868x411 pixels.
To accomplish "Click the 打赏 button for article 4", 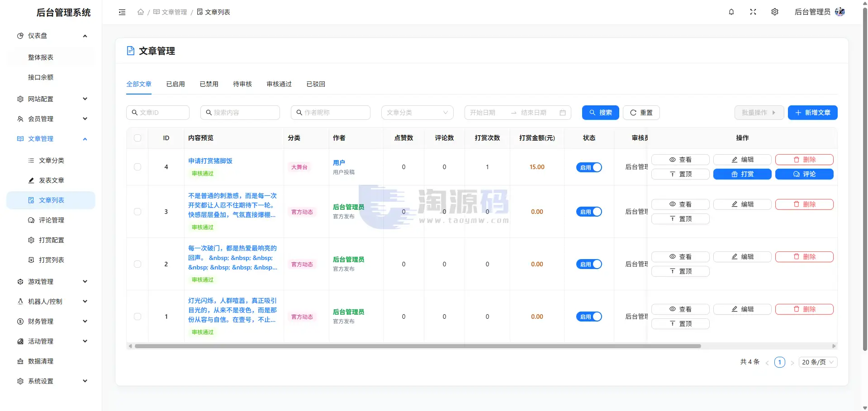I will point(742,174).
